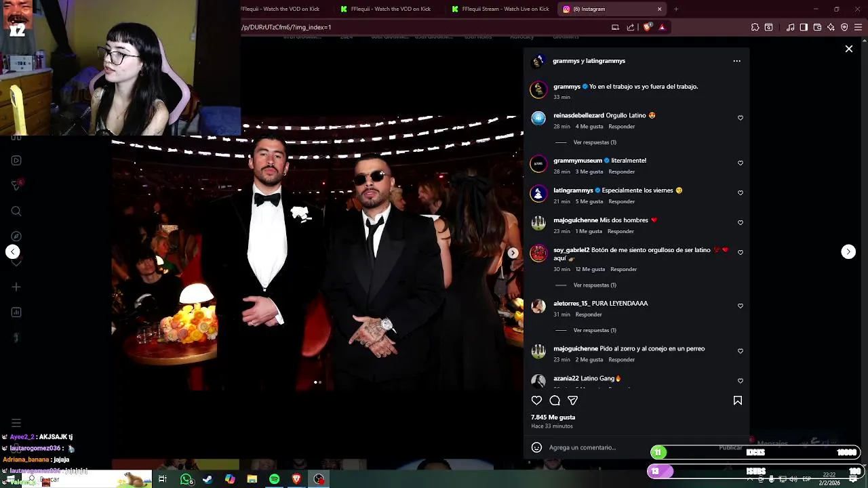Go to the next post arrow
Screen dimensions: 868x488
click(x=848, y=251)
